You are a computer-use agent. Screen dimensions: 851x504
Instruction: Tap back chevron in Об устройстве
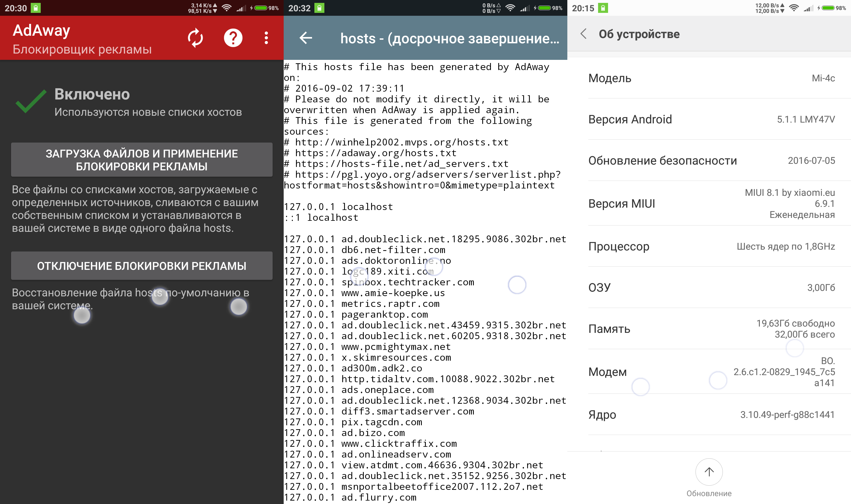tap(584, 34)
